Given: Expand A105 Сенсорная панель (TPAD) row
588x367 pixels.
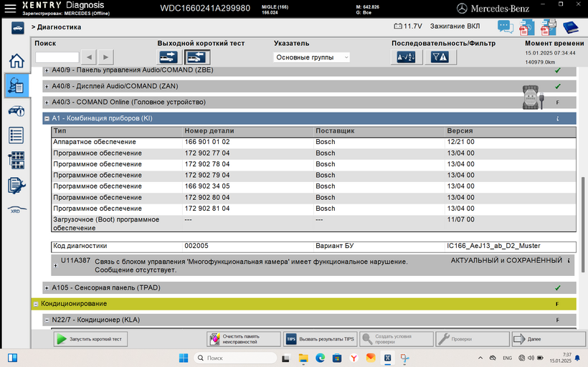Looking at the screenshot, I should point(47,288).
